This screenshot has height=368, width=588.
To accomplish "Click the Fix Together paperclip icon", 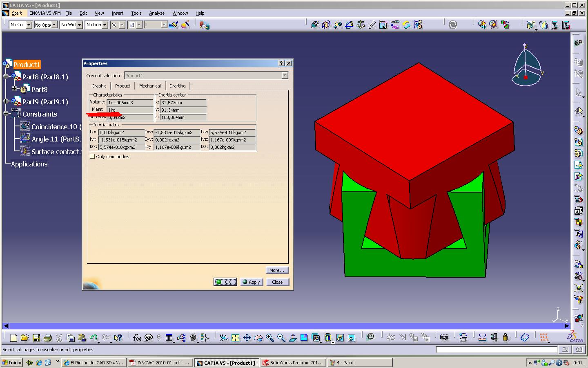I will click(372, 25).
